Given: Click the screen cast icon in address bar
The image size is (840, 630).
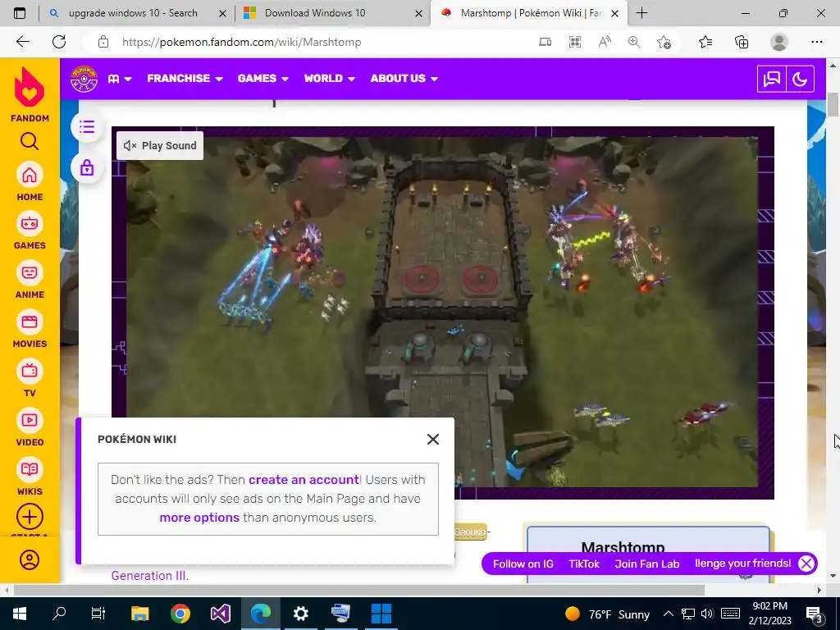Looking at the screenshot, I should coord(545,42).
